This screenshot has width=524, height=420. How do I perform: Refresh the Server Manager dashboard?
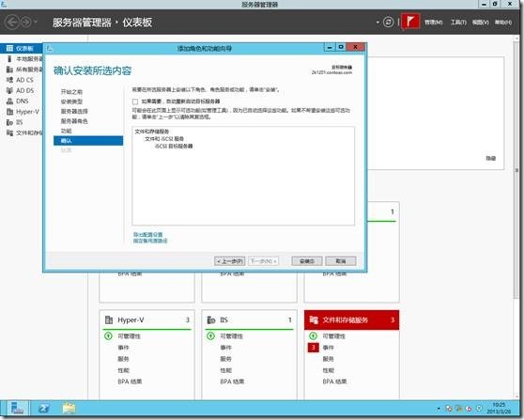(x=388, y=22)
